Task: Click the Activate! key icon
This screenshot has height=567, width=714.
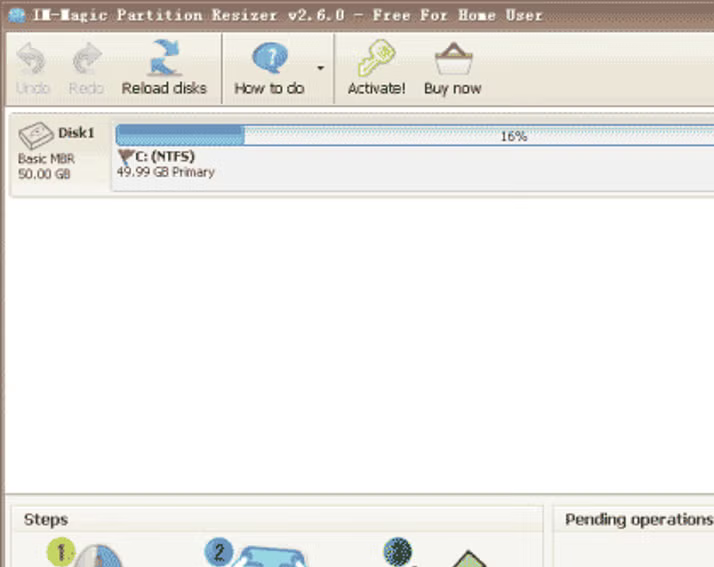Action: tap(376, 58)
